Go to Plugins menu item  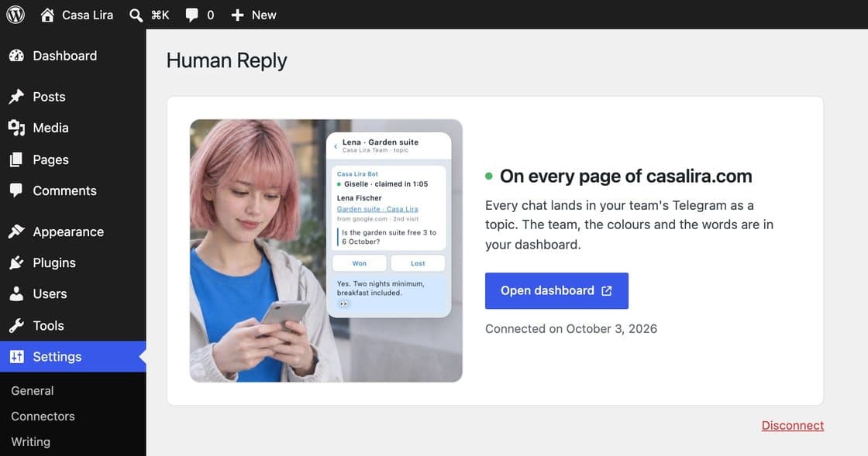73,262
